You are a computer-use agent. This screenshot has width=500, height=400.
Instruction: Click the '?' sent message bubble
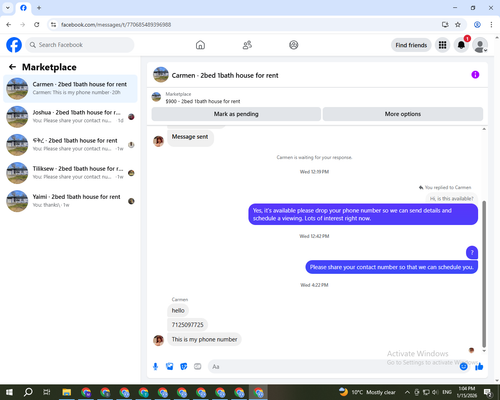[x=472, y=252]
